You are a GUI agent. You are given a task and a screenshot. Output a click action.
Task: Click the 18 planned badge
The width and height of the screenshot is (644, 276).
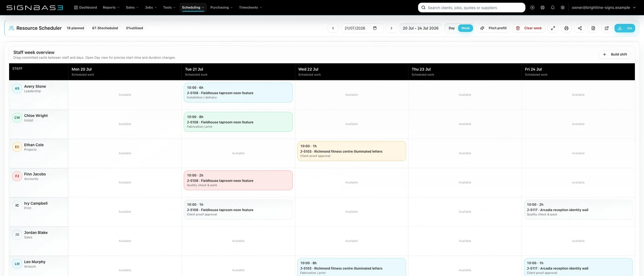[75, 28]
